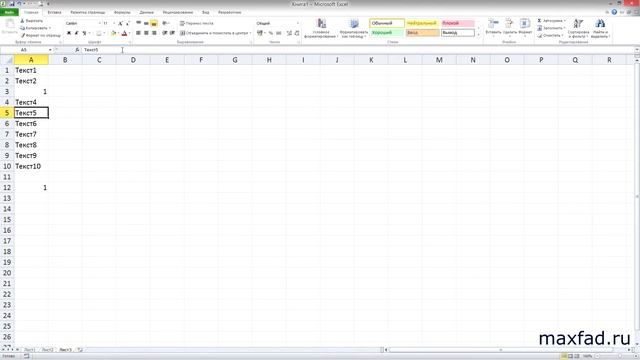
Task: Decrease indent in alignment group
Action: 164,33
